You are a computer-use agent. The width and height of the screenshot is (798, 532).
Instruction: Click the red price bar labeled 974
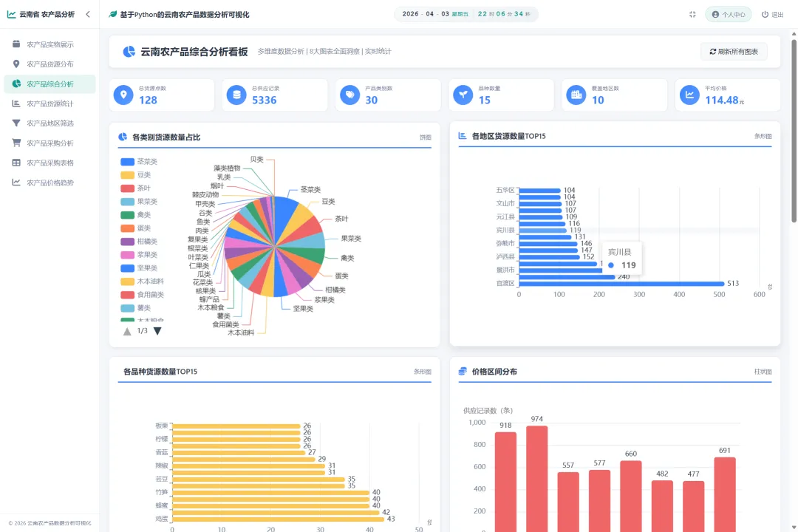pyautogui.click(x=537, y=479)
